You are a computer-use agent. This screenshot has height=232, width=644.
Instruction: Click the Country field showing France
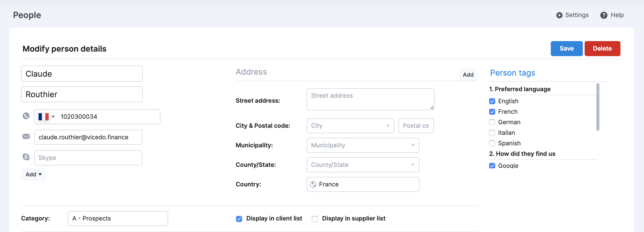(363, 184)
